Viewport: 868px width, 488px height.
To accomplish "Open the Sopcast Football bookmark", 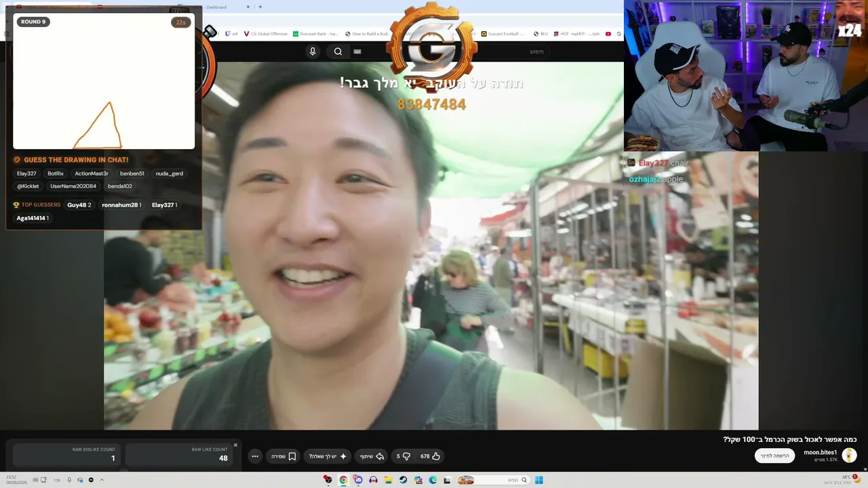I will (502, 34).
